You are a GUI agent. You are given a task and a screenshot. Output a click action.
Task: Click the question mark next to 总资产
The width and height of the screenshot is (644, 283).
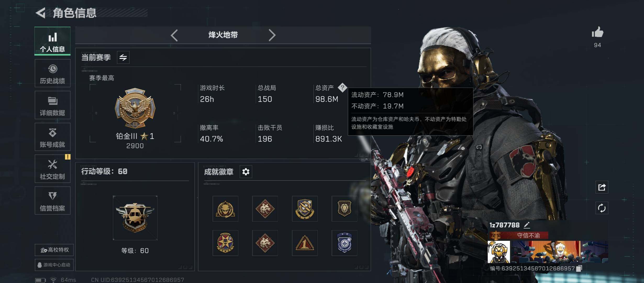pyautogui.click(x=342, y=88)
